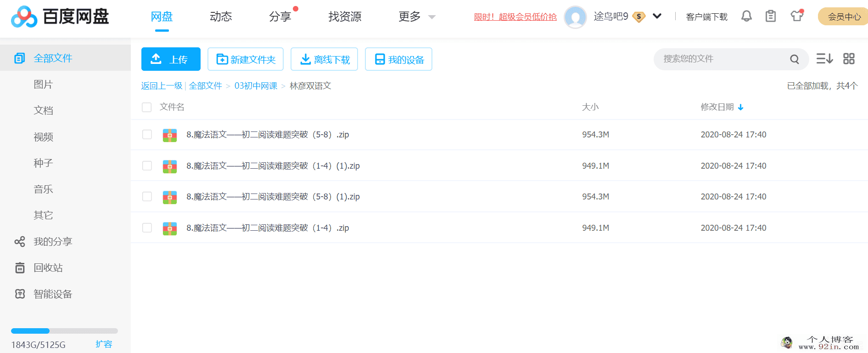
Task: Switch to grid view icon
Action: click(x=849, y=58)
